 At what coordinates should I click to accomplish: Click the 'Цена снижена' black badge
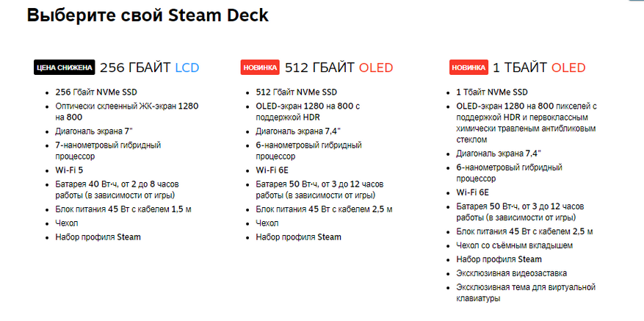pyautogui.click(x=65, y=68)
